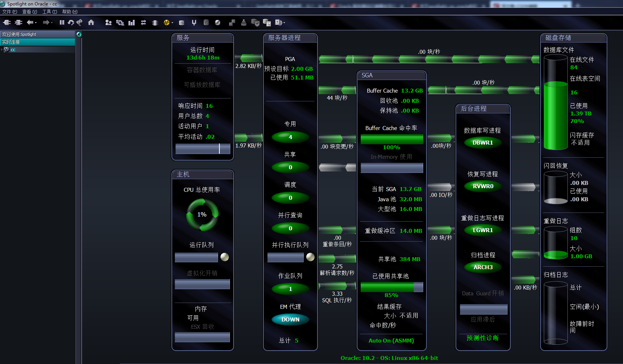
Task: Click the Buffer Cache value 13.2 GB
Action: [412, 91]
